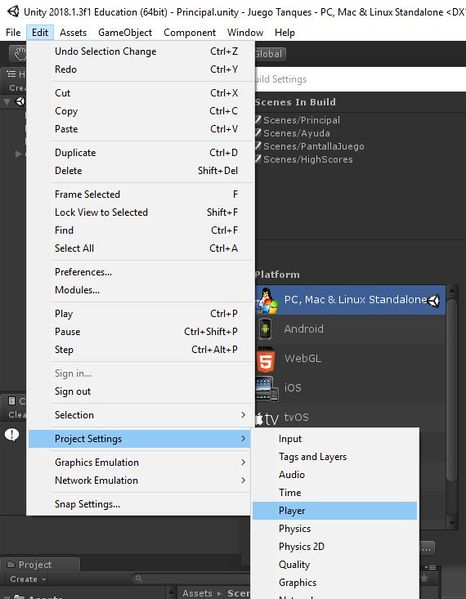Close the open Edit menu
The height and width of the screenshot is (599, 466).
pyautogui.click(x=40, y=32)
